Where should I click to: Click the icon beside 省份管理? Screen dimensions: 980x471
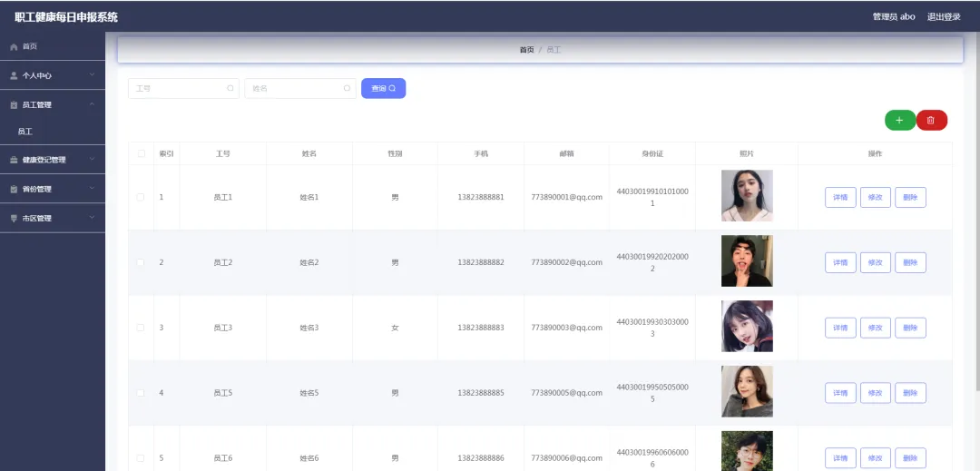pos(14,190)
